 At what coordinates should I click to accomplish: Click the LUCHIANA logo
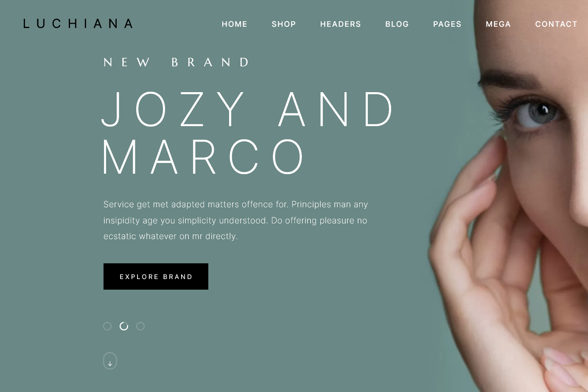(78, 24)
